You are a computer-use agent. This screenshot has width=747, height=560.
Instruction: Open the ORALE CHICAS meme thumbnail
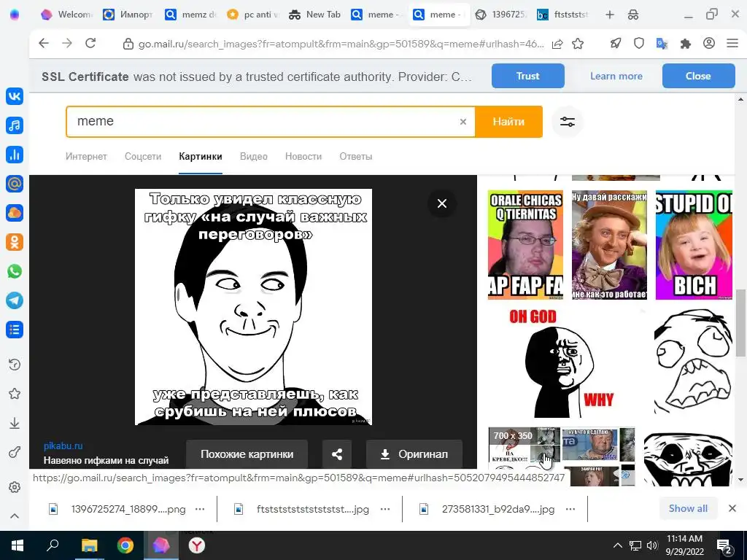(525, 245)
